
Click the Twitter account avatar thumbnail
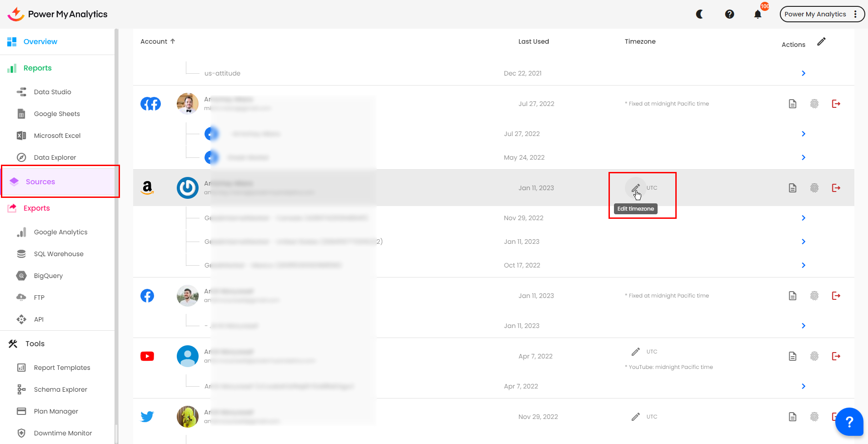(x=187, y=417)
